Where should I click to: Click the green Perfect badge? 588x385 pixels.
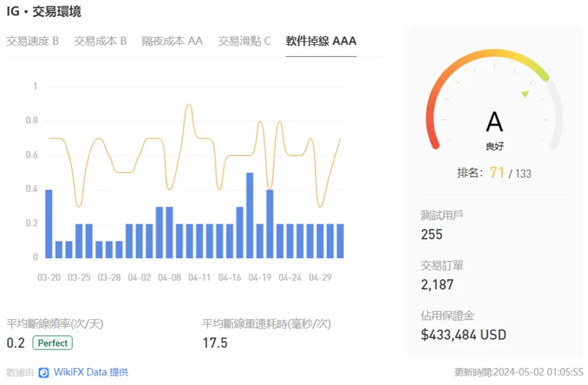[52, 343]
